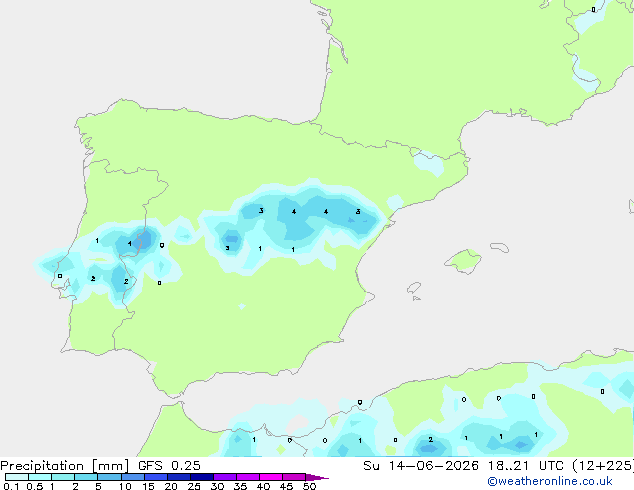Click the 35–40 mm legend color swatch
The width and height of the screenshot is (634, 490).
coord(247,477)
